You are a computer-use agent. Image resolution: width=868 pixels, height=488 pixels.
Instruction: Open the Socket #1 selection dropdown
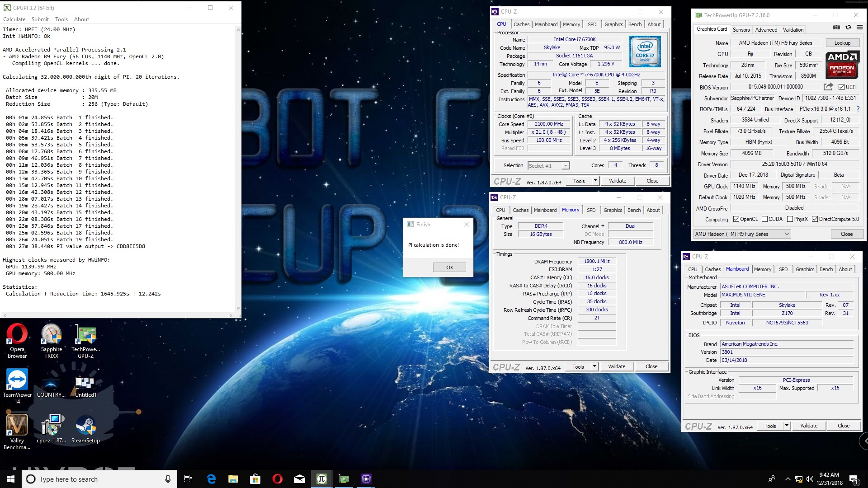pyautogui.click(x=548, y=166)
